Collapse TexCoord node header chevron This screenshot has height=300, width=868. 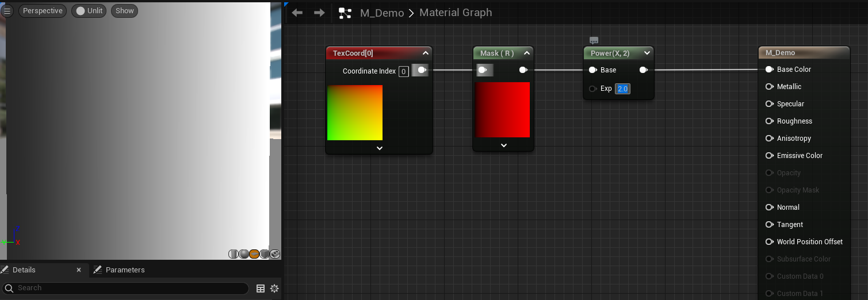coord(426,53)
